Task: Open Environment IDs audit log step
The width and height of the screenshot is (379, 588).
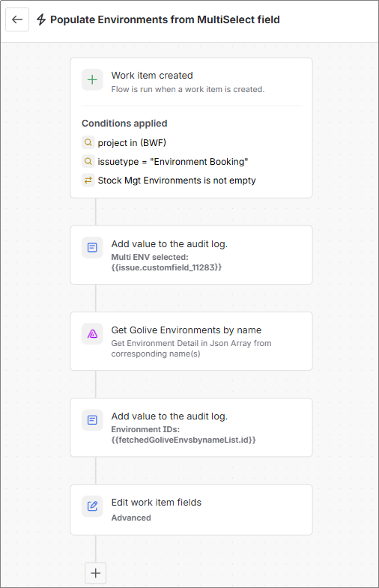Action: [x=191, y=428]
